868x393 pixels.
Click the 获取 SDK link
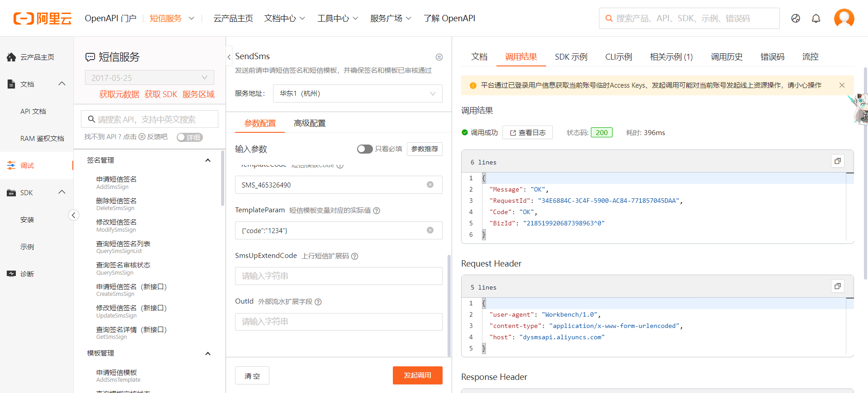pos(161,94)
